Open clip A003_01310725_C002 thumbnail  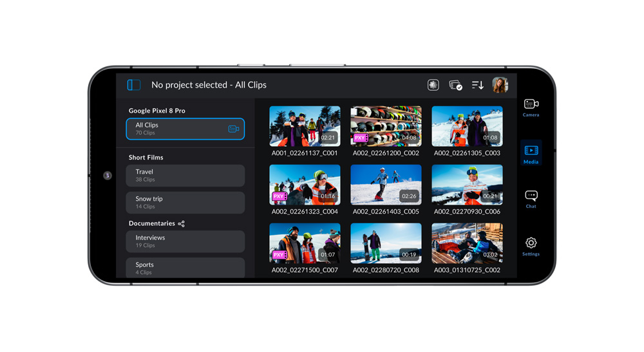467,243
